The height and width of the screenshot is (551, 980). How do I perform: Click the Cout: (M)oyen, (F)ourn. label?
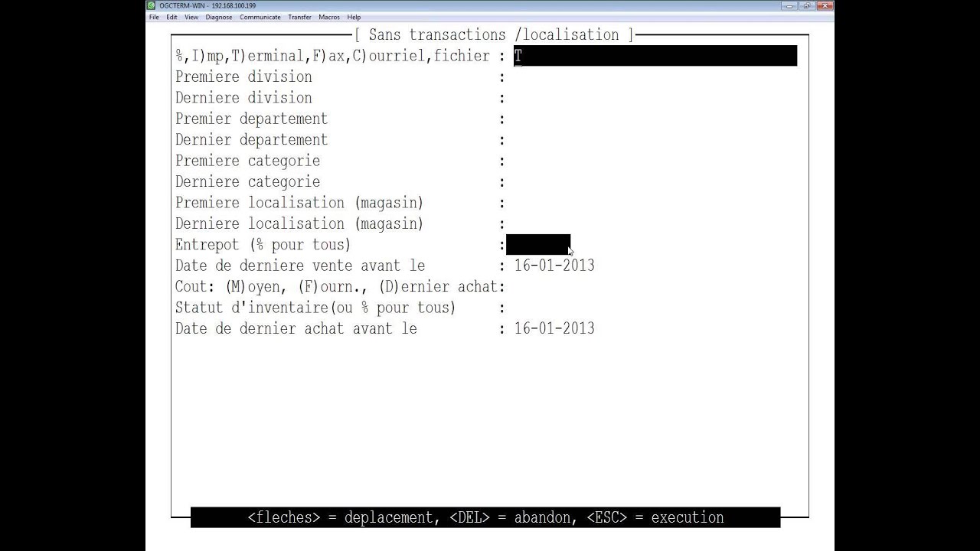pos(336,287)
